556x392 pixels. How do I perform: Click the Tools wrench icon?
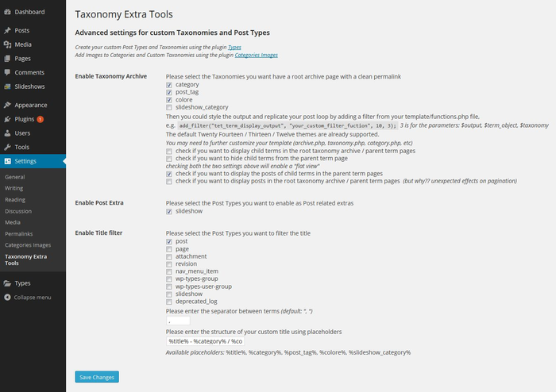7,148
